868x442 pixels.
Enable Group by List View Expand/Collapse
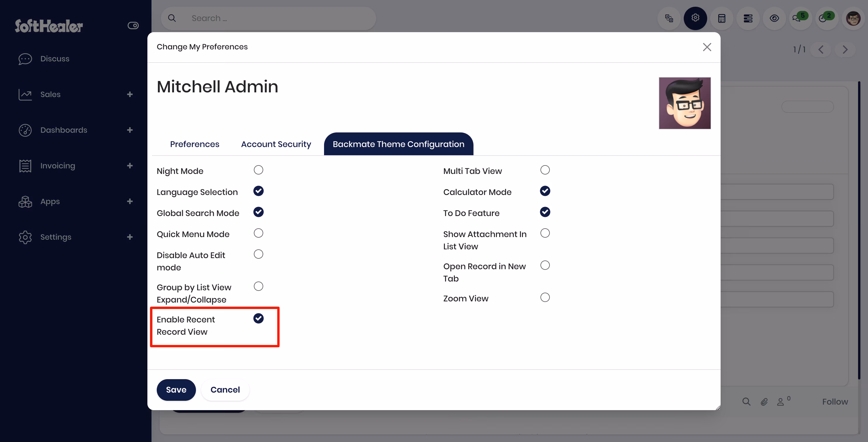[259, 286]
